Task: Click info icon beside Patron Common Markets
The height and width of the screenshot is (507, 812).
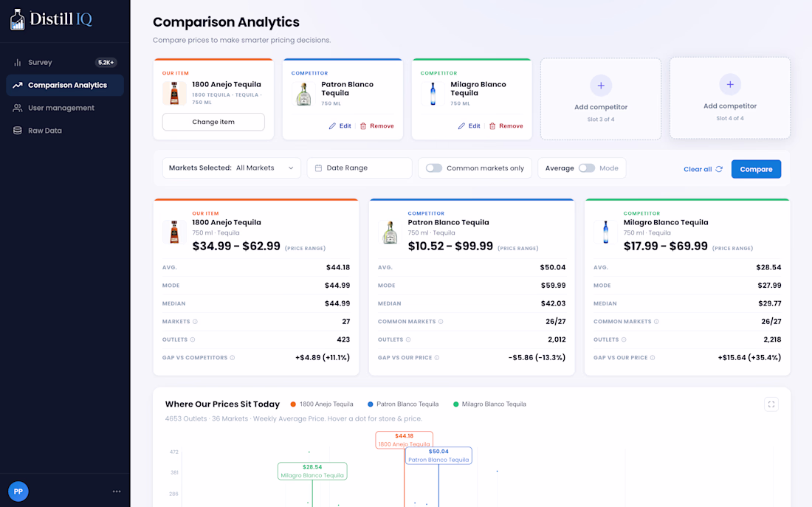Action: point(441,322)
